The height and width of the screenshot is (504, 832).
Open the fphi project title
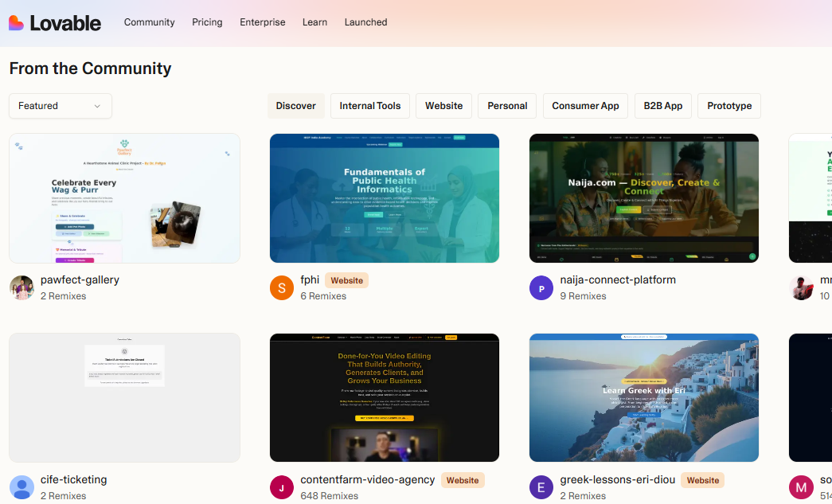coord(310,280)
